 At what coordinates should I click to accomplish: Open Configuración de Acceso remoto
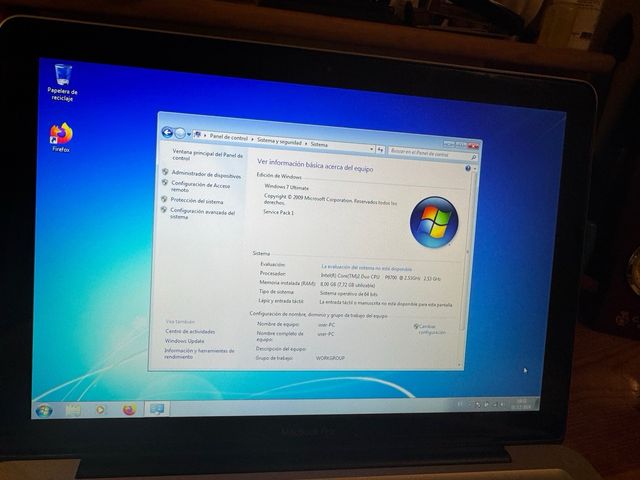(x=200, y=187)
